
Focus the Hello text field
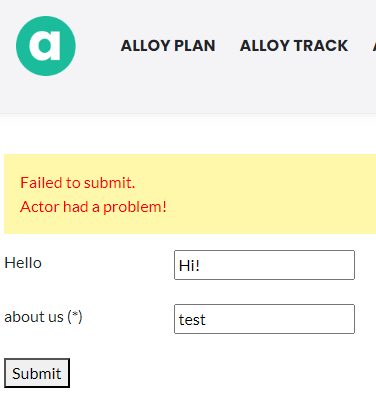click(264, 265)
